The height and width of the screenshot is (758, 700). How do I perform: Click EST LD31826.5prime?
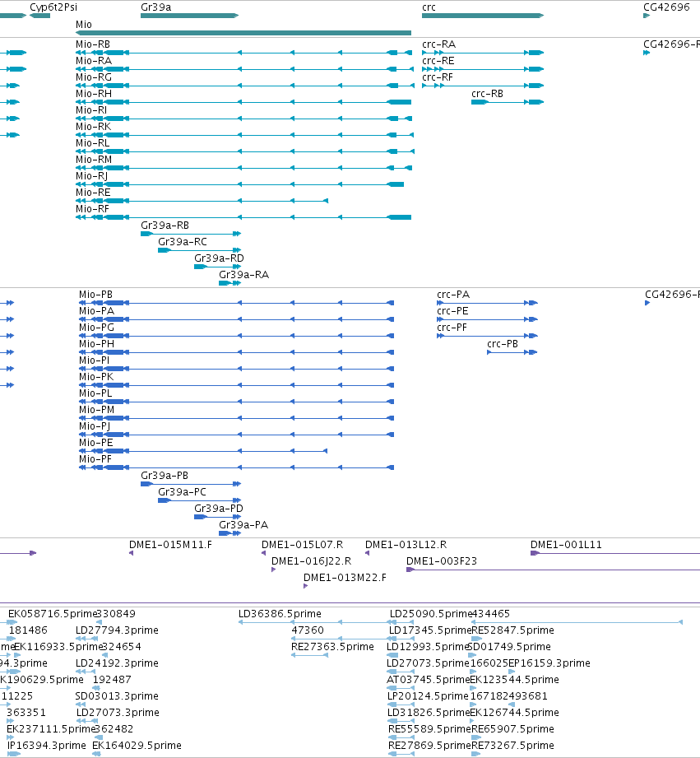[x=429, y=712]
